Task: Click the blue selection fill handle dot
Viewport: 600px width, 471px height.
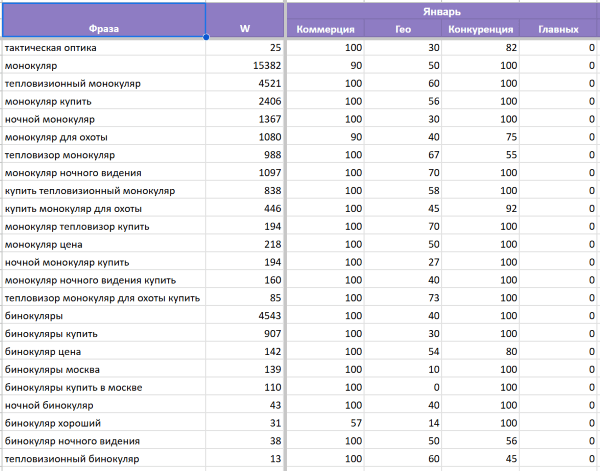Action: (206, 37)
